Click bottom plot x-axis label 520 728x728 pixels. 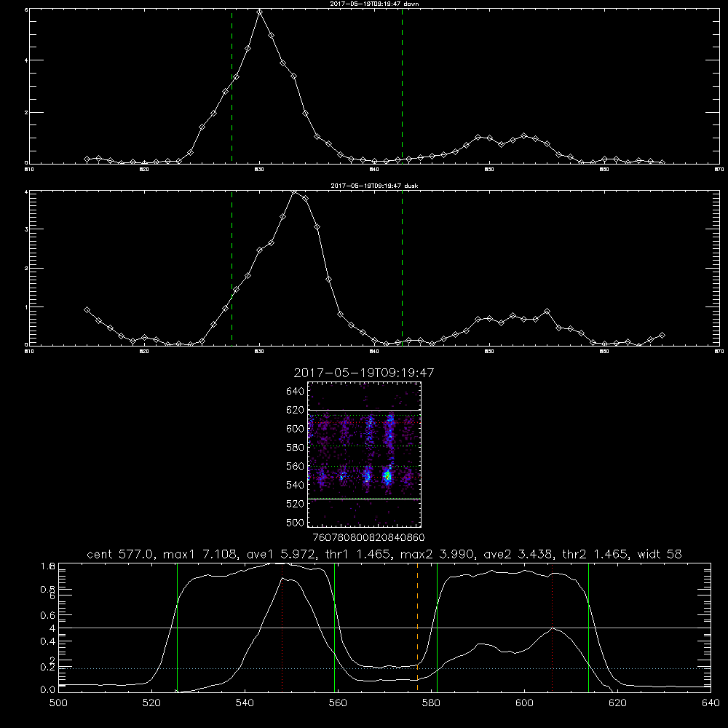(151, 703)
